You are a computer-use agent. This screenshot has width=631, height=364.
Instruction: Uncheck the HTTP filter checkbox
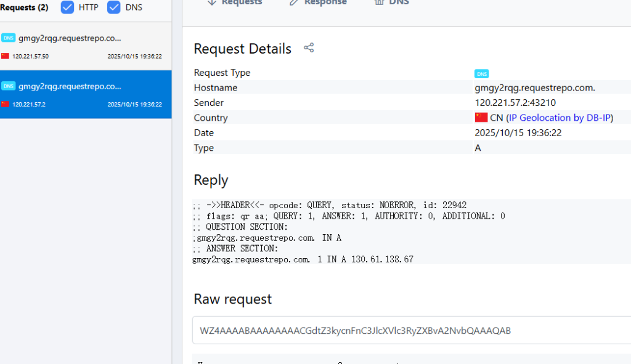pos(68,7)
